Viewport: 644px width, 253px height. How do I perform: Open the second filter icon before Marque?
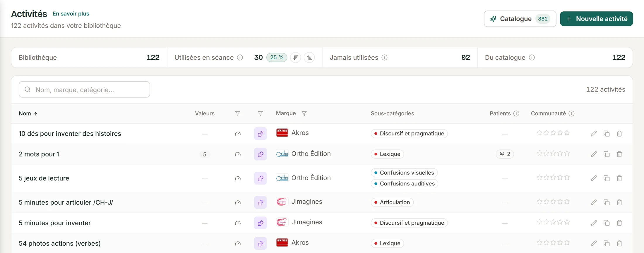point(260,113)
